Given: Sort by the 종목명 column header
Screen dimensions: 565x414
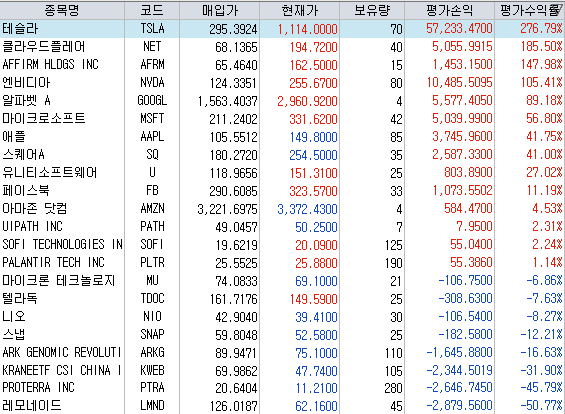Looking at the screenshot, I should point(62,10).
